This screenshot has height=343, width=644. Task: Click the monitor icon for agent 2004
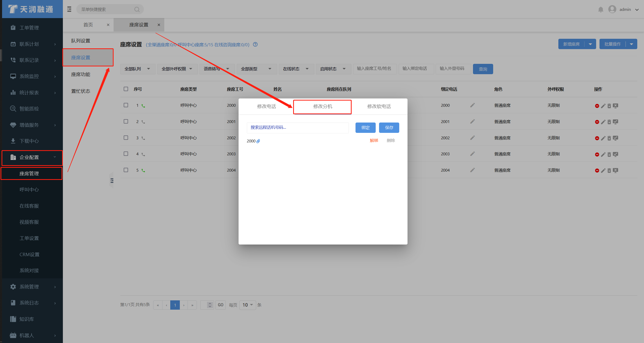(x=616, y=170)
